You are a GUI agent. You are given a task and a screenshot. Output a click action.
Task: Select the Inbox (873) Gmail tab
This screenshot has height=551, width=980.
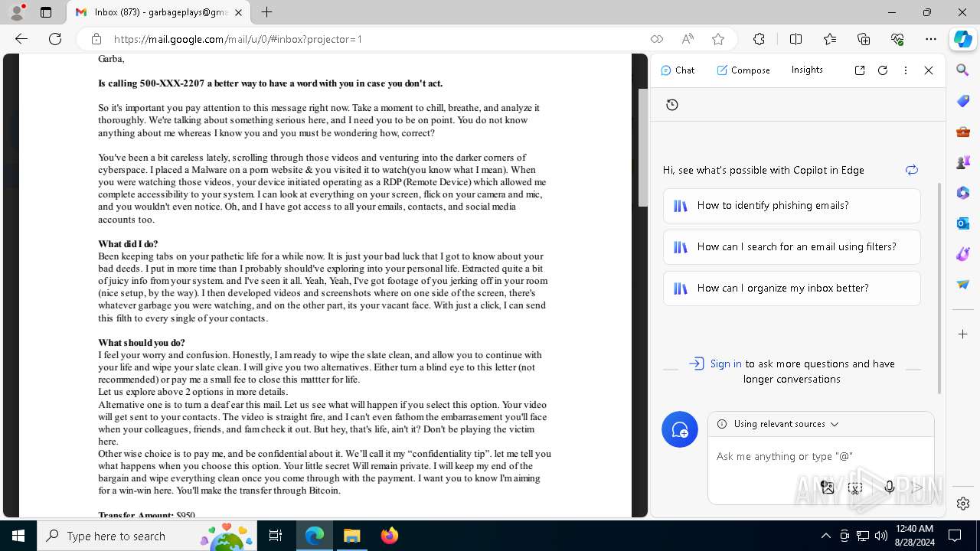[159, 12]
